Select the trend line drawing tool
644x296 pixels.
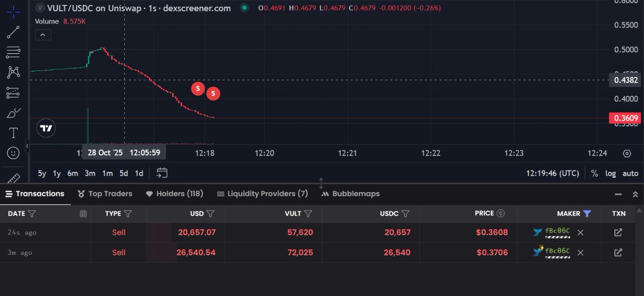pos(13,32)
